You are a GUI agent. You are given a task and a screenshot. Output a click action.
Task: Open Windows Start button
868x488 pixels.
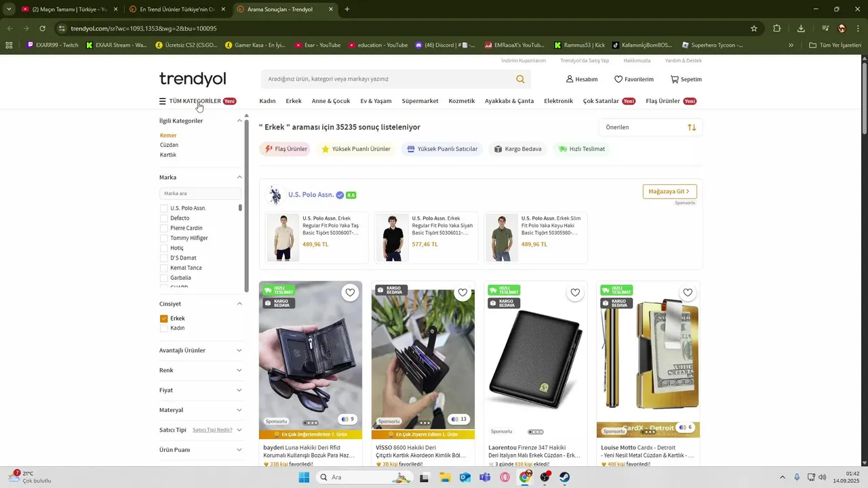[304, 477]
